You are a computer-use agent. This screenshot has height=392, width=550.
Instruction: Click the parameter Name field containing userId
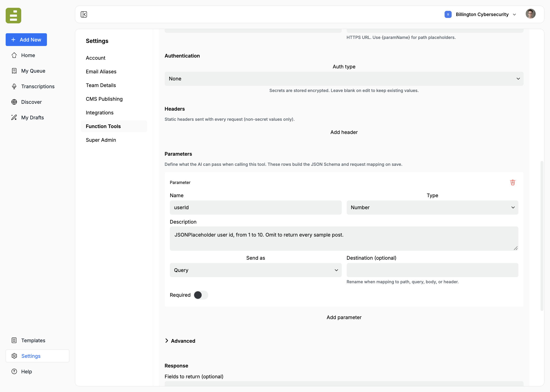[256, 208]
